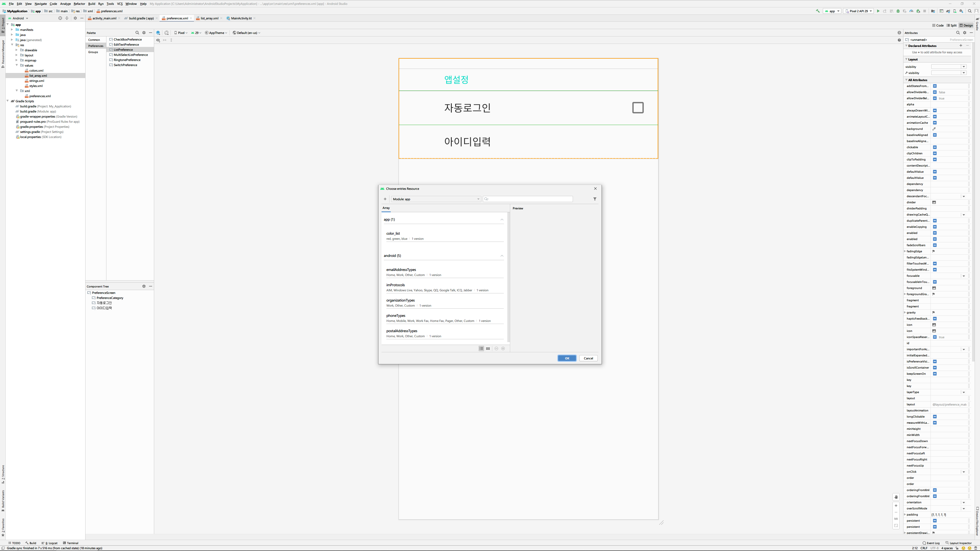Click the pan hand tool icon
Viewport: 980px width, 551px height.
click(x=896, y=497)
